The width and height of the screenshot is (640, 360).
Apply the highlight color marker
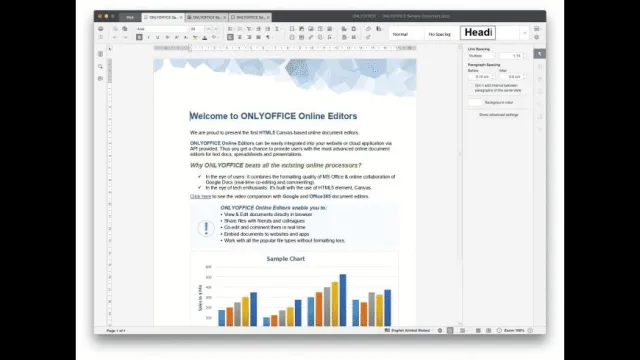tap(195, 37)
